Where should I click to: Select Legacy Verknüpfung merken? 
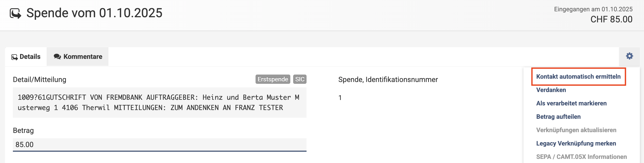(x=576, y=143)
